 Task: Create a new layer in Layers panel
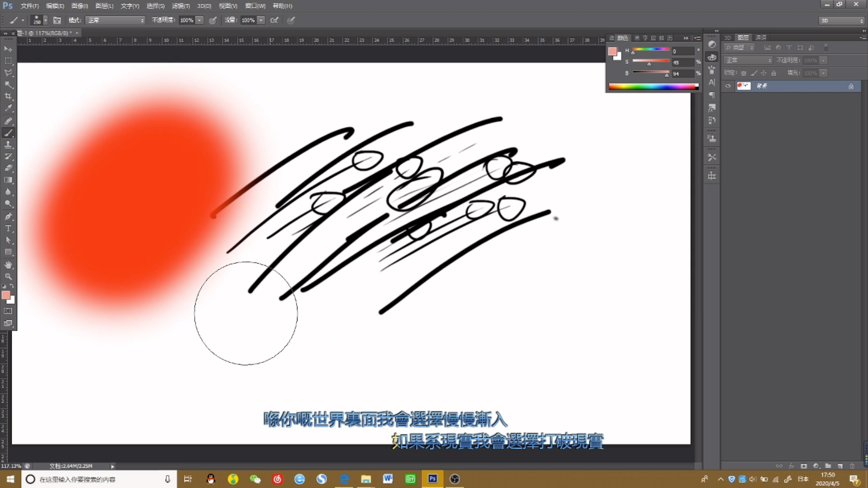click(840, 466)
